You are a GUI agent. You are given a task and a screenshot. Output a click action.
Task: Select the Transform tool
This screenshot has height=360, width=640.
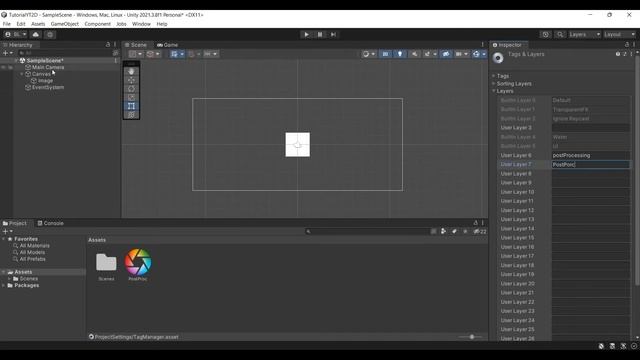[131, 115]
